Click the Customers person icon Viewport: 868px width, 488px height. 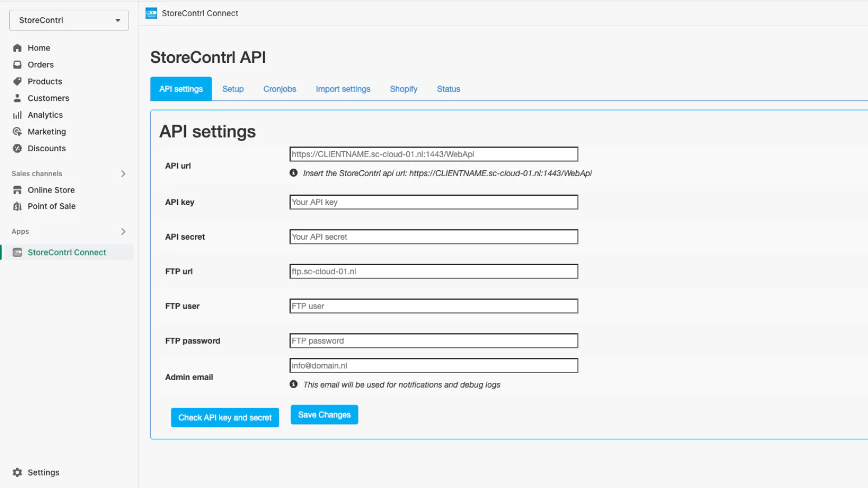[x=17, y=98]
